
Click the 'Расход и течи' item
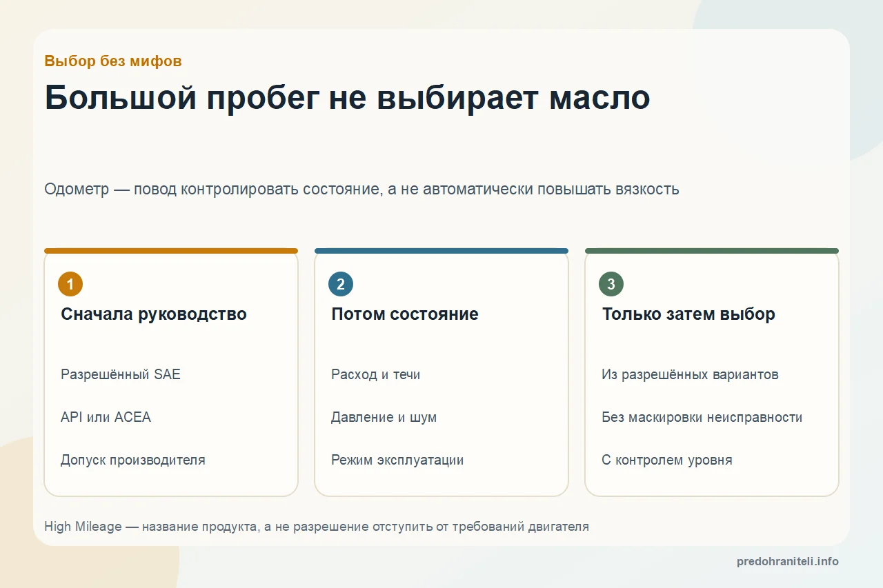[x=375, y=375]
